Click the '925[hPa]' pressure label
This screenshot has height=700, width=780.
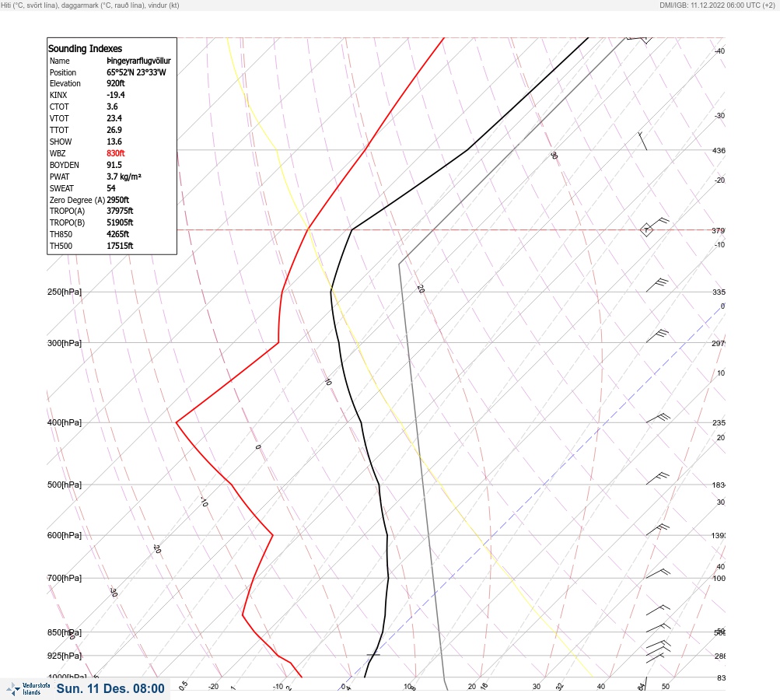pos(65,656)
